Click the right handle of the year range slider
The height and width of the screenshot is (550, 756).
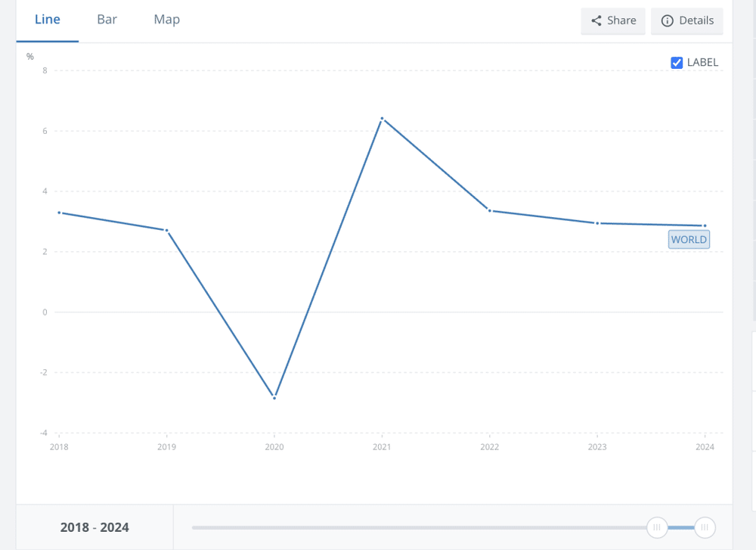coord(705,527)
